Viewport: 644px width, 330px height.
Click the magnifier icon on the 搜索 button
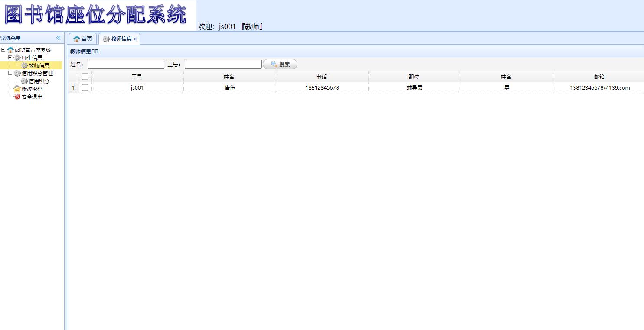(x=273, y=64)
